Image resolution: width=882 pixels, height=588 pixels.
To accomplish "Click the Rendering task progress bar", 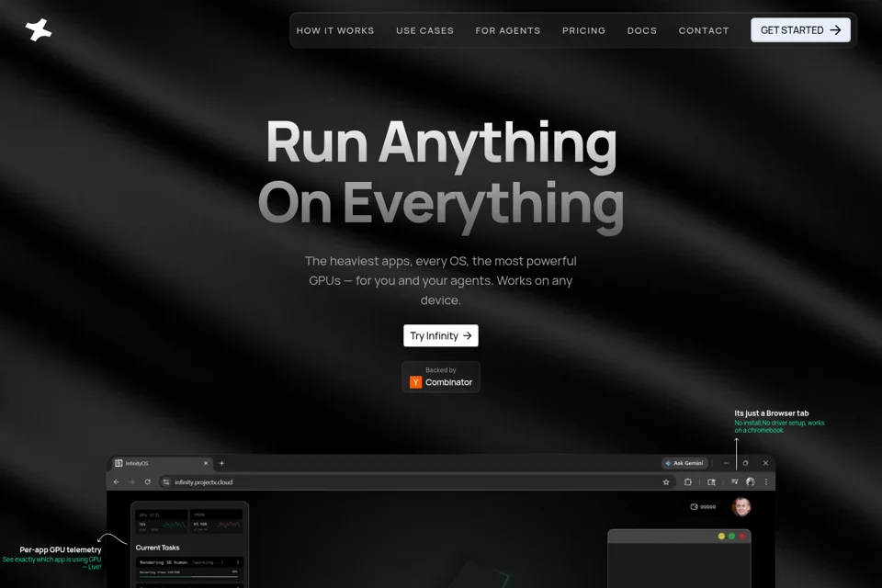I will coord(188,577).
